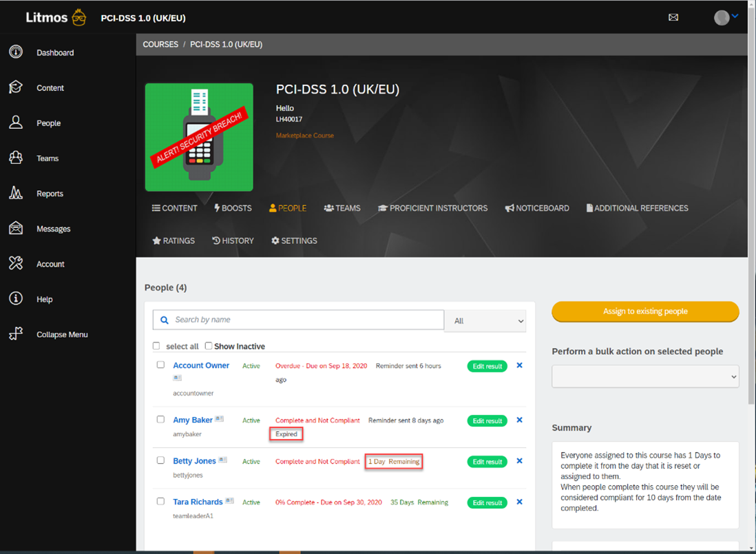The width and height of the screenshot is (756, 554).
Task: Open the HISTORY tab
Action: pos(233,240)
